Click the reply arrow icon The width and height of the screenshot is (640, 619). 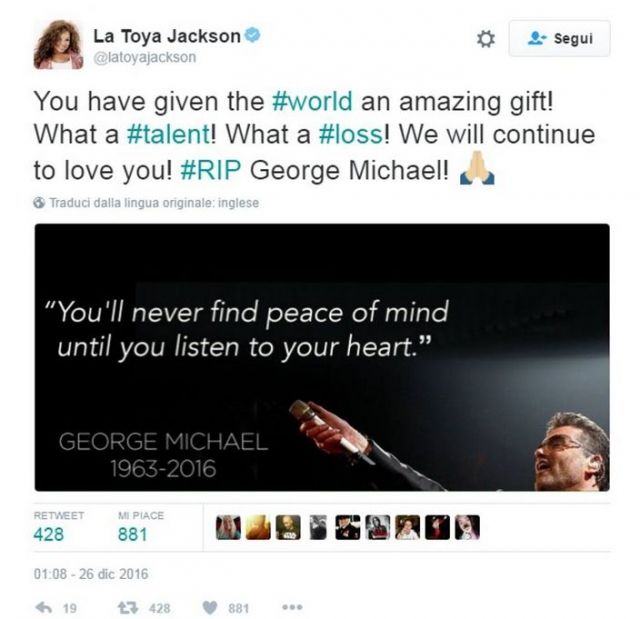pyautogui.click(x=44, y=608)
